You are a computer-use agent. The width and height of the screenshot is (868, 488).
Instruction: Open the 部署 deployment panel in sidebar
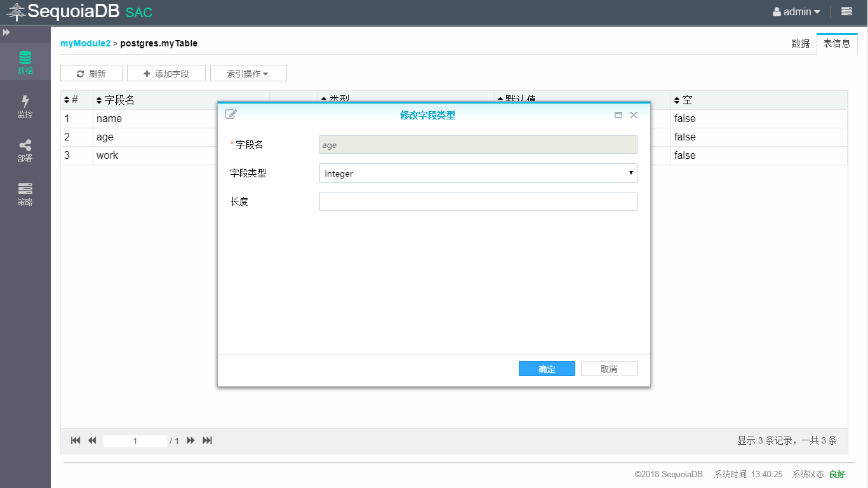[25, 149]
